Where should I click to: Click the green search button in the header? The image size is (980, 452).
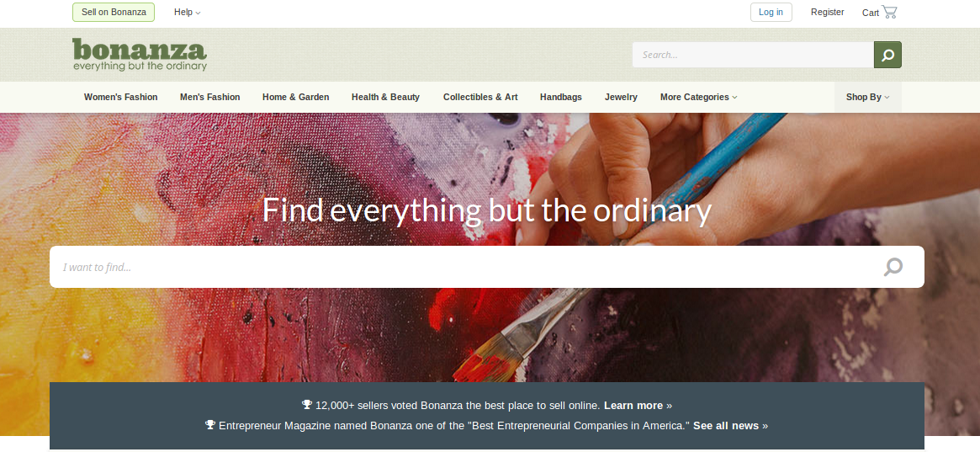(887, 55)
